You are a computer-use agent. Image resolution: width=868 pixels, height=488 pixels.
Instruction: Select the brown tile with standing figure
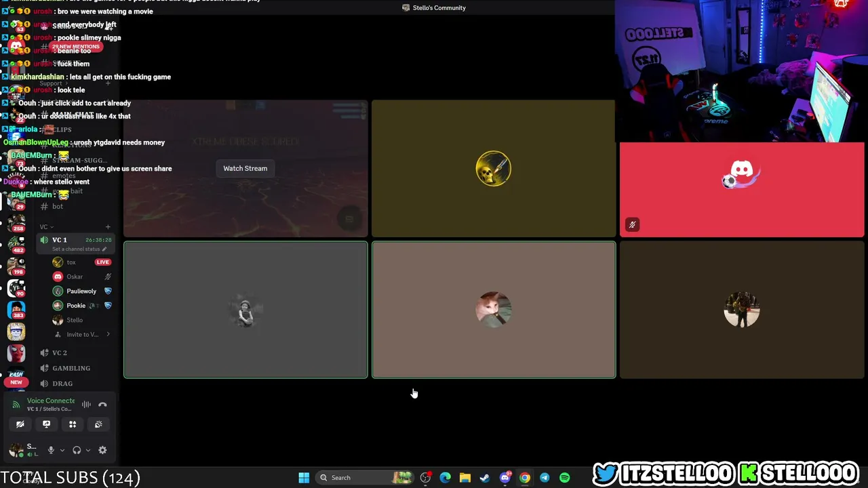(742, 310)
